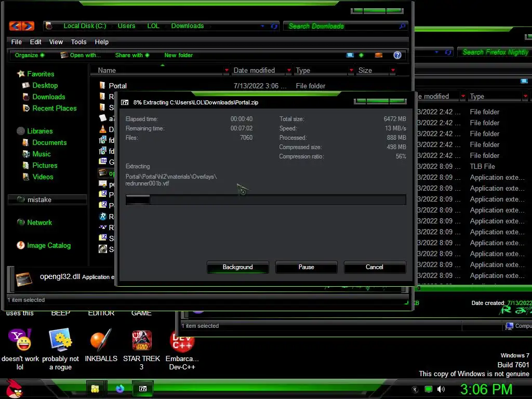This screenshot has width=532, height=399.
Task: Click the opengl32.dll details pane thumbnail
Action: pos(24,280)
